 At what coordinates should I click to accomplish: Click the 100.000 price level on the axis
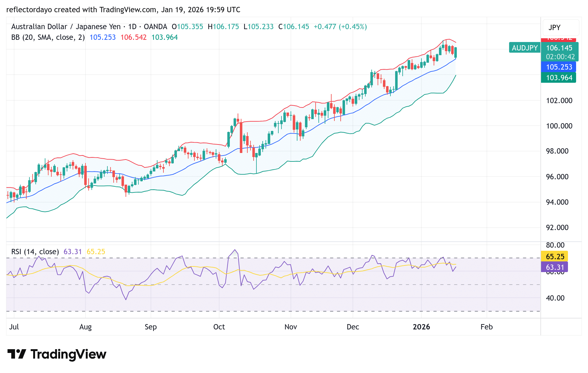tap(560, 126)
